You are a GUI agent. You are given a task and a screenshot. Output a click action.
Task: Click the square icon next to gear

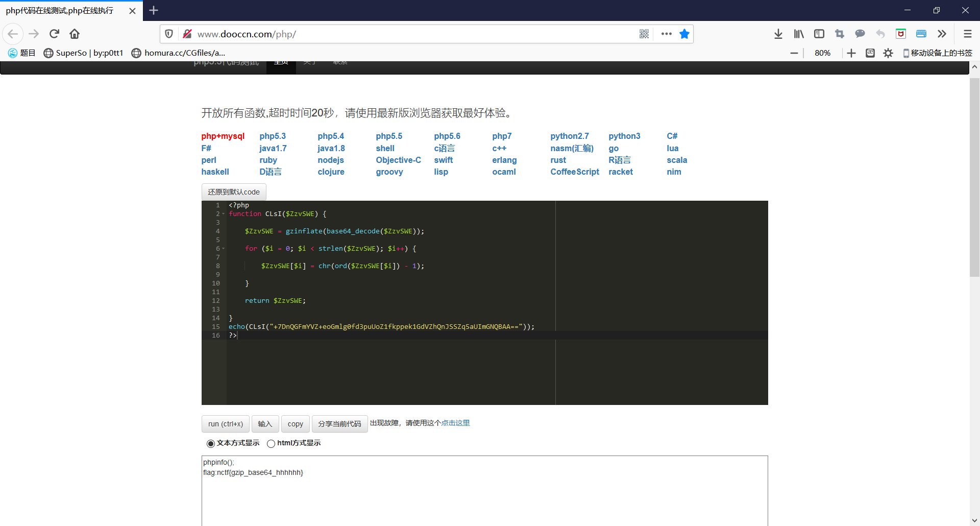(x=870, y=53)
